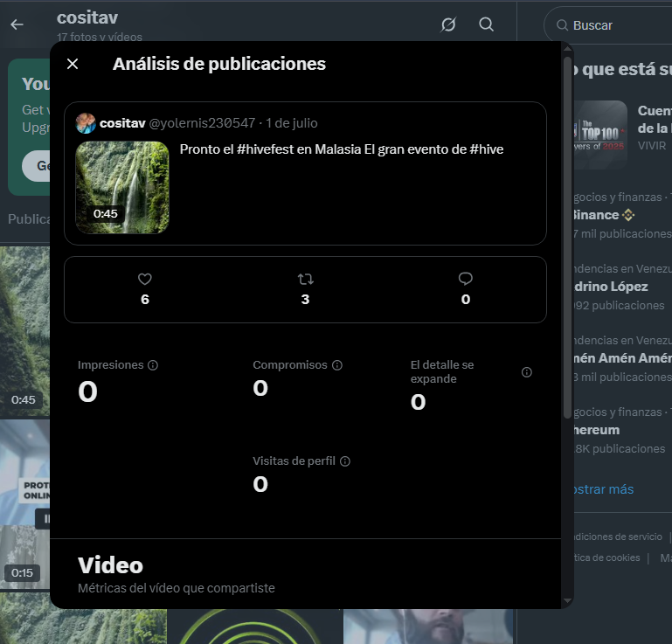Open the cositav avatar in the post card
Image resolution: width=672 pixels, height=644 pixels.
tap(86, 123)
